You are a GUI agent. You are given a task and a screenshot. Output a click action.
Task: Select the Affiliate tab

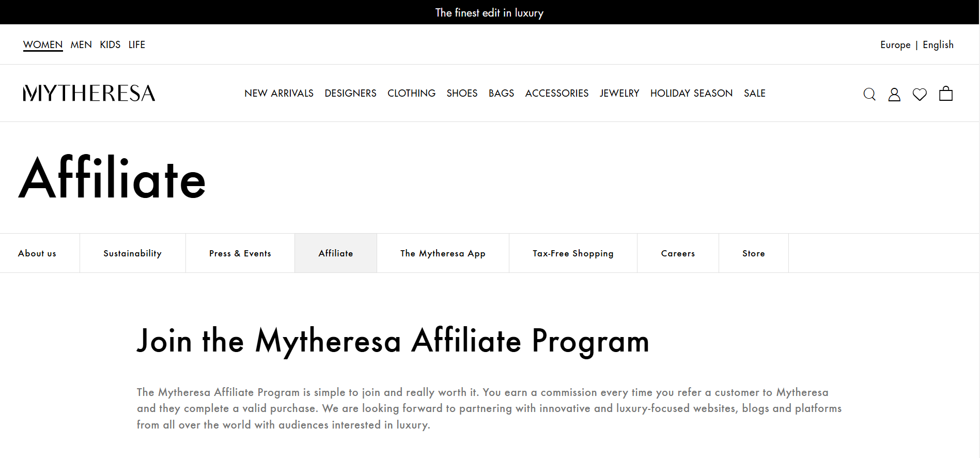coord(336,253)
